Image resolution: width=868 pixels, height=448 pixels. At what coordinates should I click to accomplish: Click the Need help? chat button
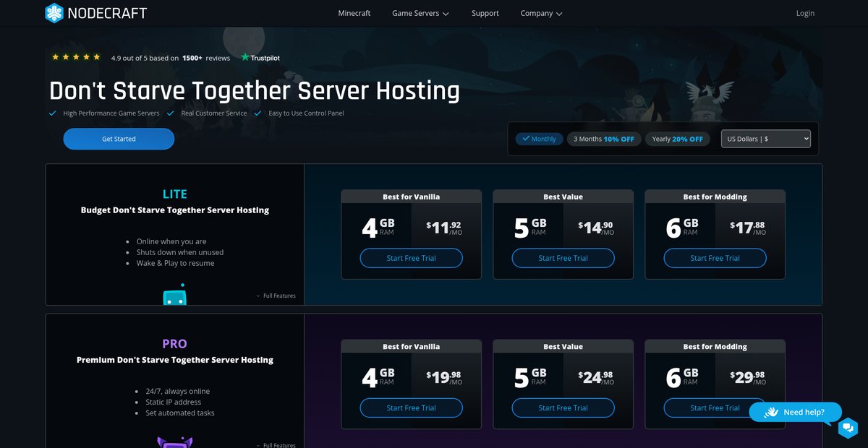(796, 412)
